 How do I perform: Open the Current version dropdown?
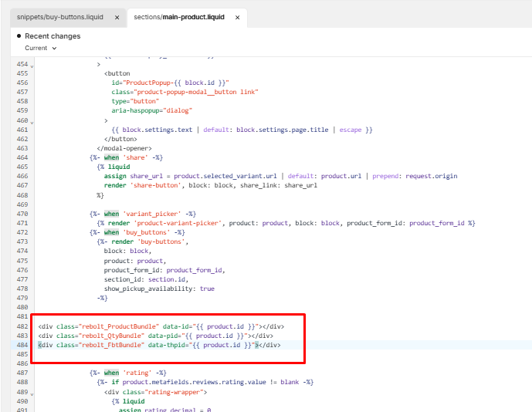(40, 48)
